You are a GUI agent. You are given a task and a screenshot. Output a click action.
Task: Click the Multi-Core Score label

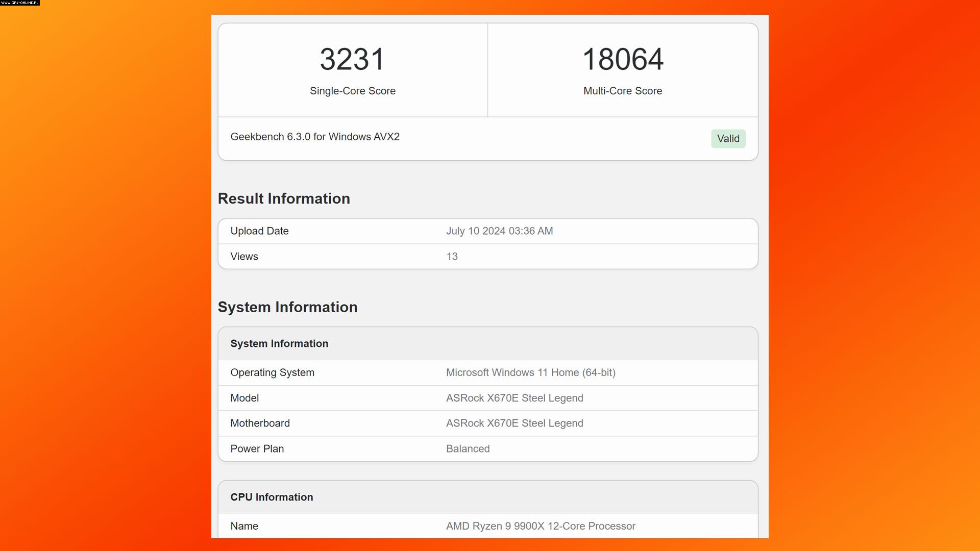point(623,91)
